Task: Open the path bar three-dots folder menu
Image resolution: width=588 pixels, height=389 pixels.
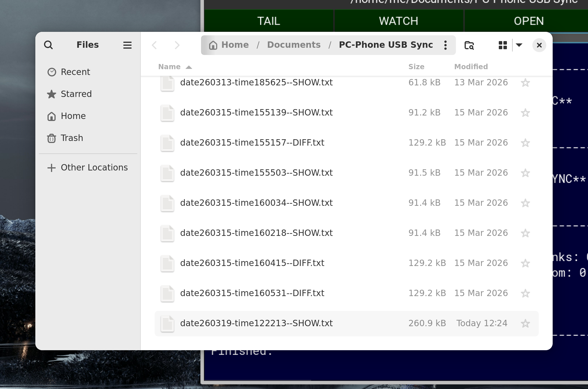Action: point(445,45)
